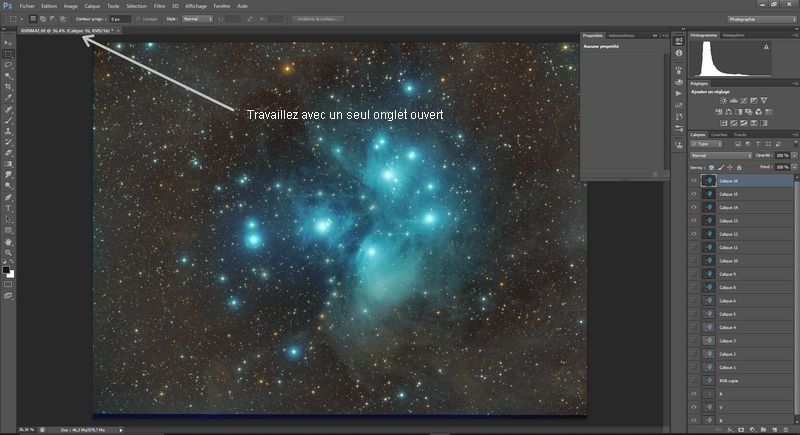This screenshot has width=800, height=435.
Task: Select the Move tool
Action: click(x=8, y=43)
